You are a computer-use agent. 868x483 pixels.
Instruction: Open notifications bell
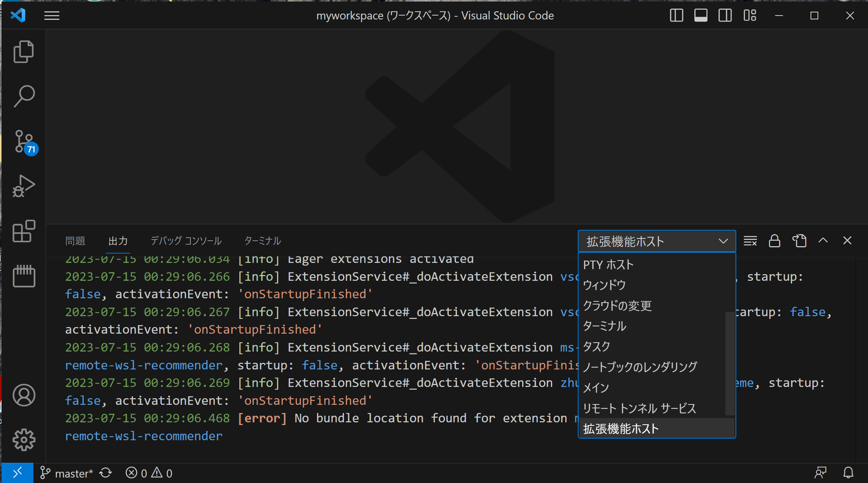(849, 473)
